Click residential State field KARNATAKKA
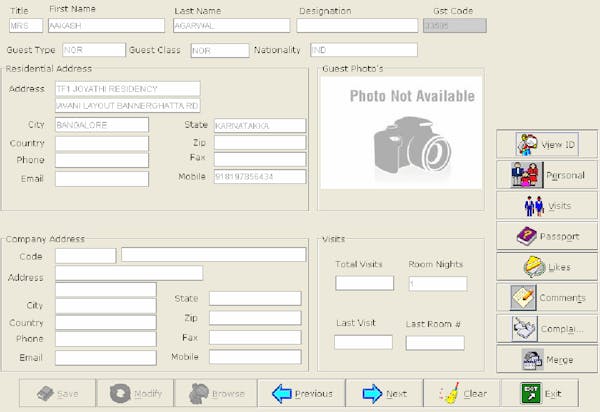This screenshot has width=600, height=412. click(260, 125)
